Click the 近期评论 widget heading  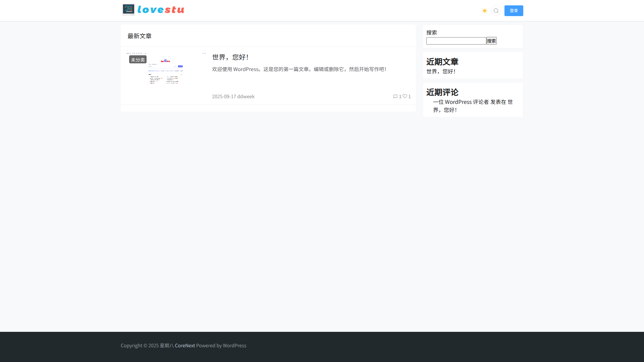(x=442, y=92)
